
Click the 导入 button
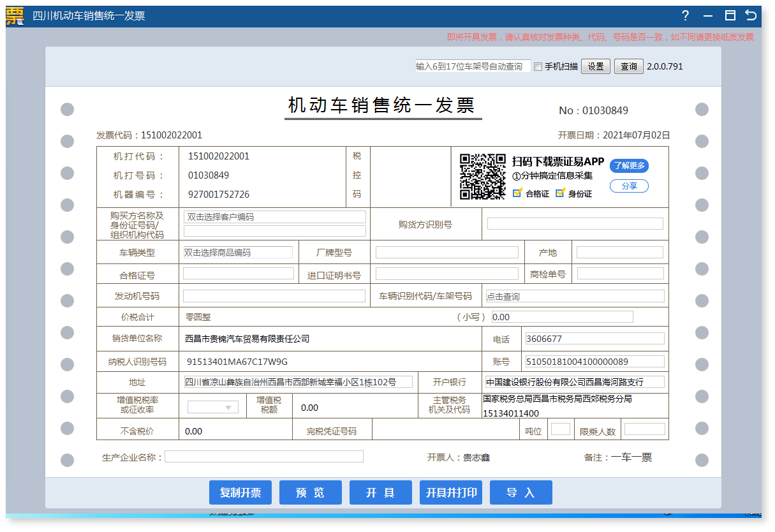pos(521,492)
